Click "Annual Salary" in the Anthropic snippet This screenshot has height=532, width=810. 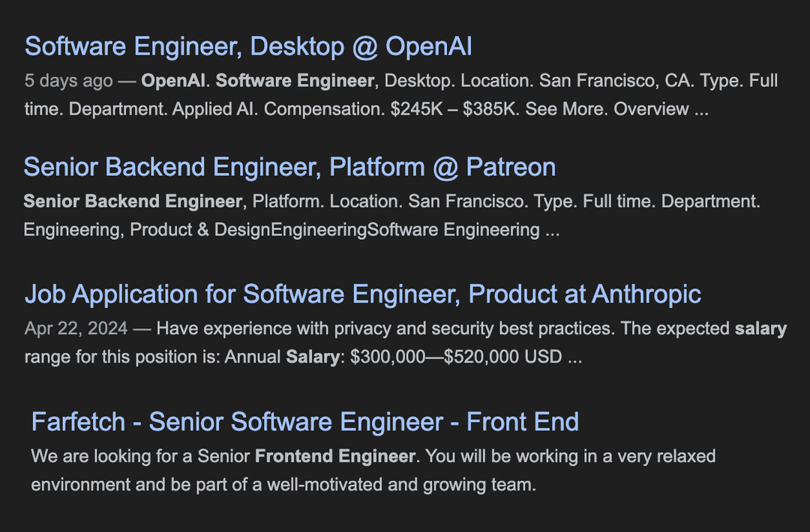(282, 357)
